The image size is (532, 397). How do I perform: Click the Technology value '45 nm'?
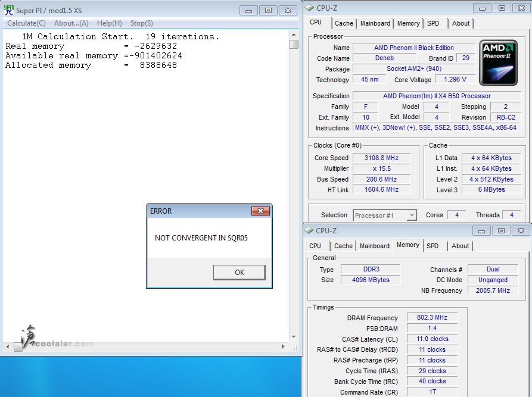369,79
